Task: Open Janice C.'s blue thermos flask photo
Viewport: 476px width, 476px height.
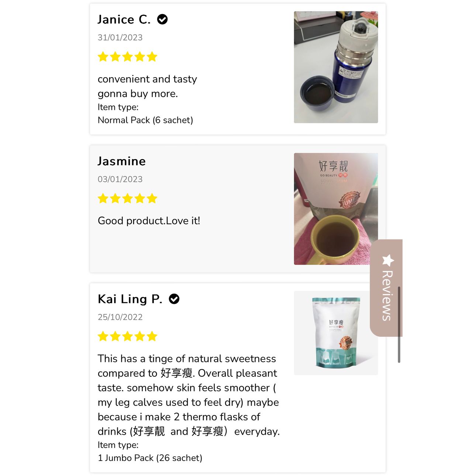Action: pyautogui.click(x=336, y=67)
